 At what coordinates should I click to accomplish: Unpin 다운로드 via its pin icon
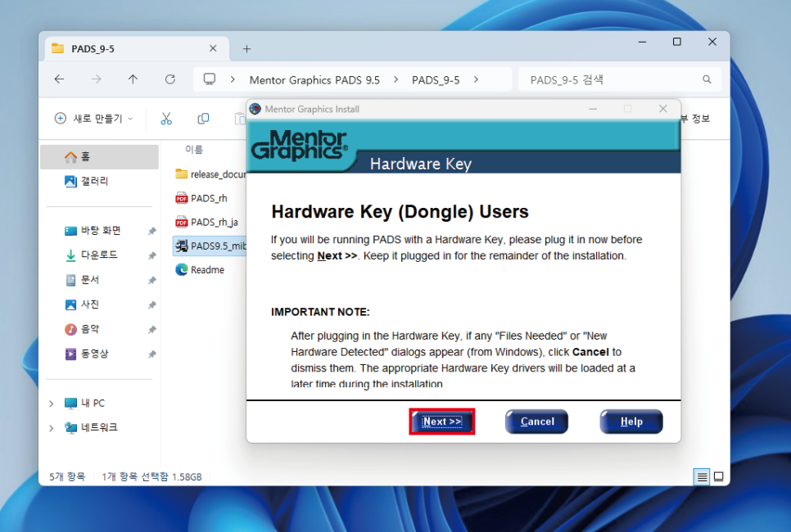click(x=151, y=255)
